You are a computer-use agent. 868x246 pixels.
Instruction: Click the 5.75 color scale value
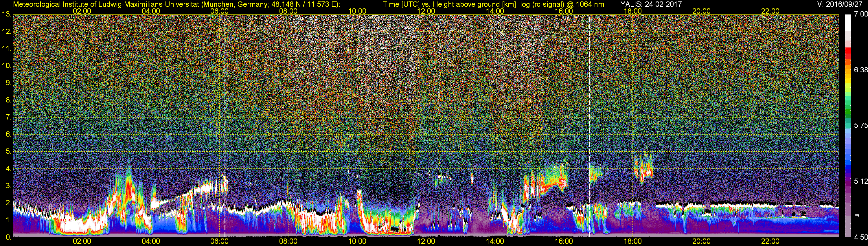pyautogui.click(x=860, y=126)
